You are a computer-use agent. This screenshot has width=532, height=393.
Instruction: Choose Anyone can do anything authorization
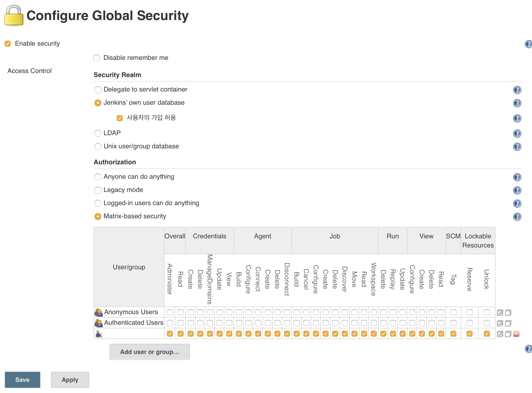[x=98, y=177]
